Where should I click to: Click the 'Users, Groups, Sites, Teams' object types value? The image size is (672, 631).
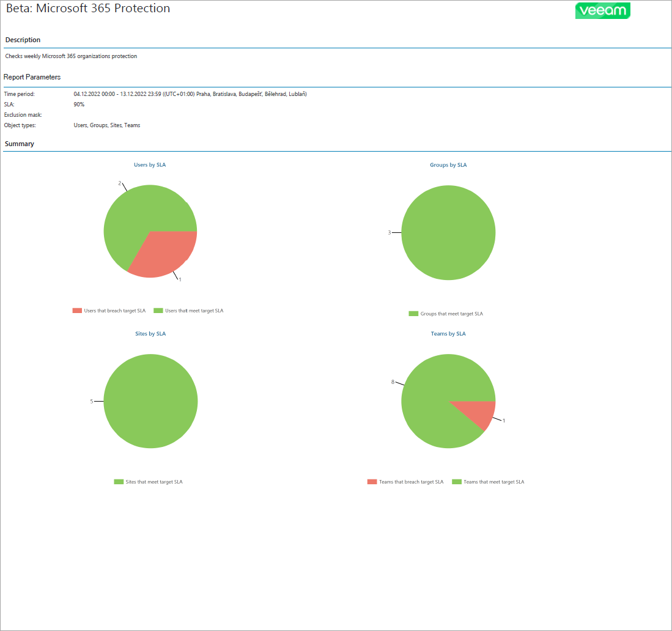pos(107,125)
